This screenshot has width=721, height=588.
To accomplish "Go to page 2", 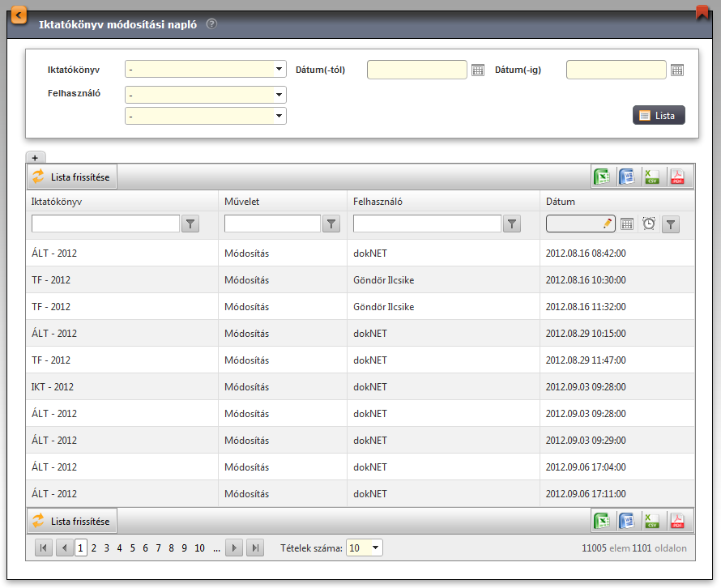I will point(94,548).
